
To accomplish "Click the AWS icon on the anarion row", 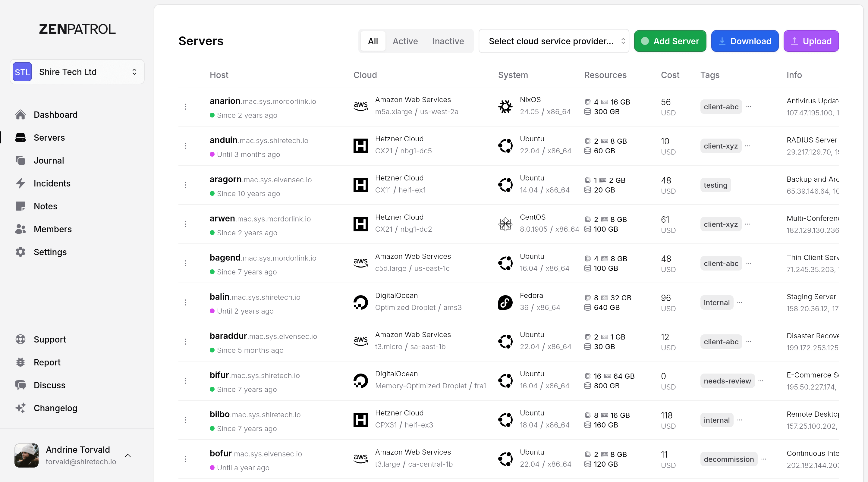I will click(x=360, y=106).
